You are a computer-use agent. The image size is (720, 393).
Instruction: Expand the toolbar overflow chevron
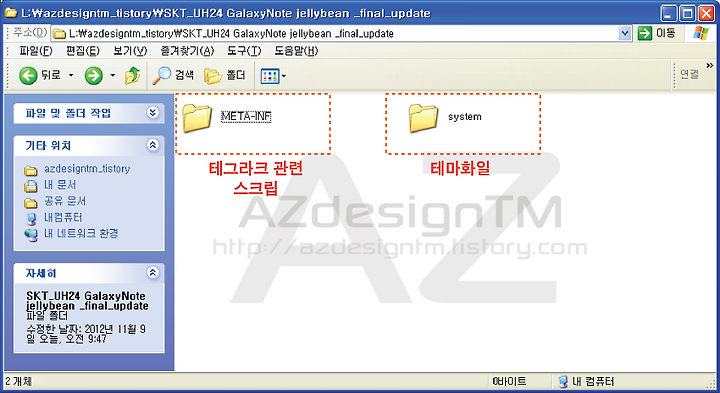coord(710,66)
